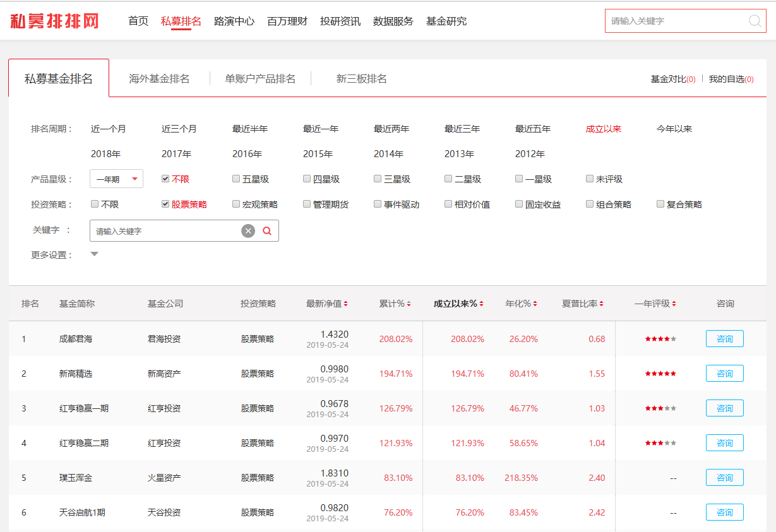Switch to 海外基金排名 tab
776x532 pixels.
pos(159,79)
